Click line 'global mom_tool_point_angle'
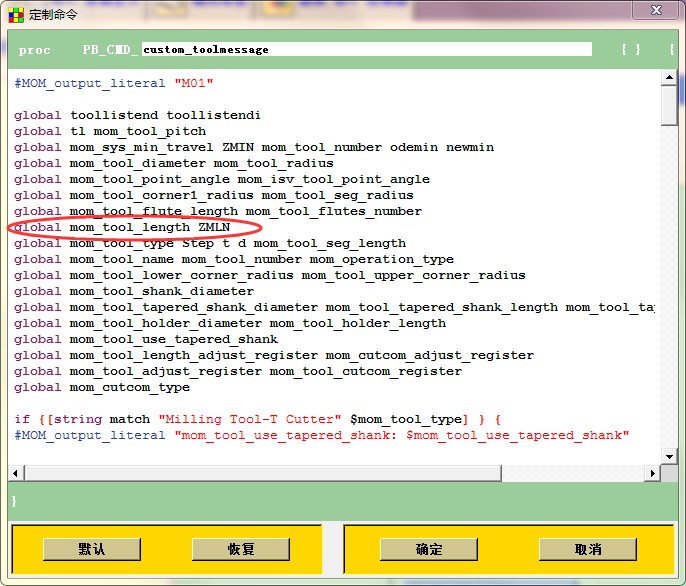The width and height of the screenshot is (686, 586). [x=222, y=179]
